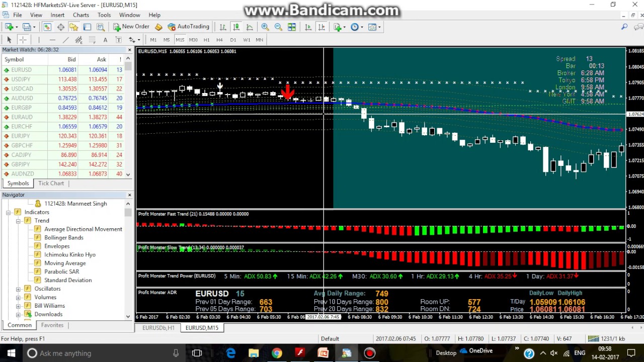Expand the Bill Williams folder

coord(18,306)
